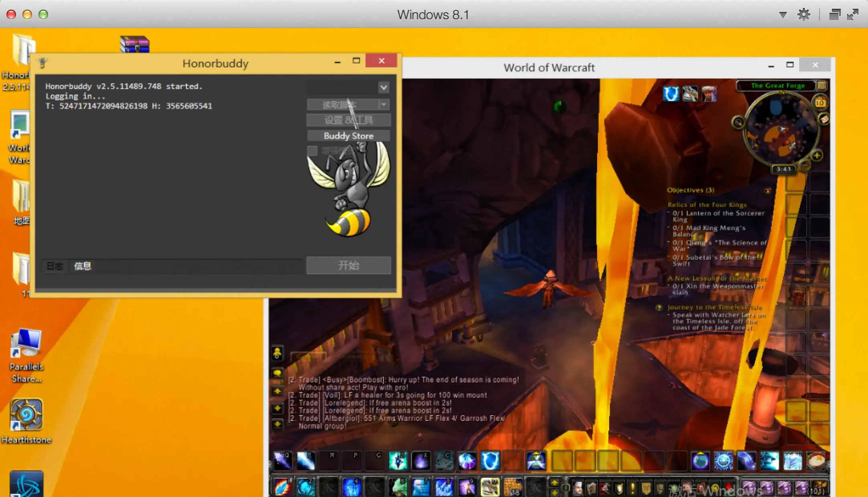Screen dimensions: 868x497
Task: Click the chat scroll-up arrow button
Action: (x=277, y=391)
